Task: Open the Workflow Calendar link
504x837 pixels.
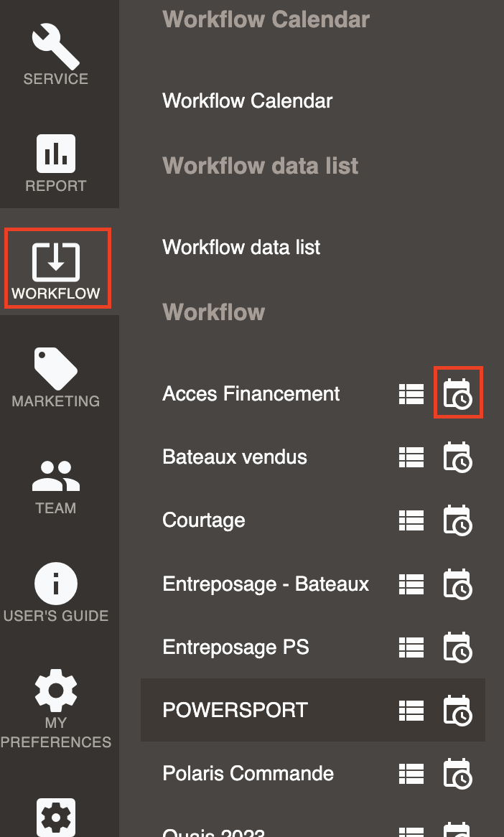Action: (248, 100)
